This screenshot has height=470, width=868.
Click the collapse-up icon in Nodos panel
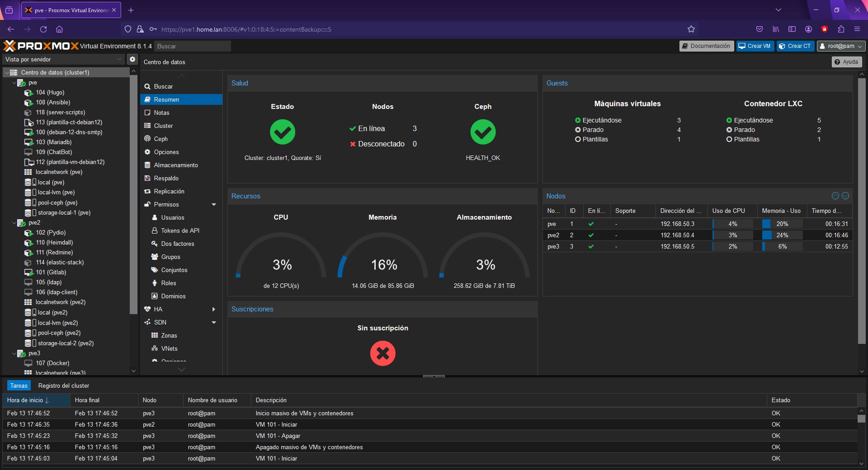point(835,196)
